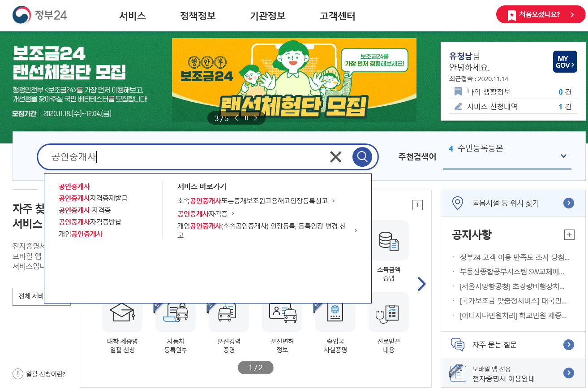Screen dimensions: 588x390
Task: Click the chat bubbles FAQ icon
Action: (x=457, y=345)
